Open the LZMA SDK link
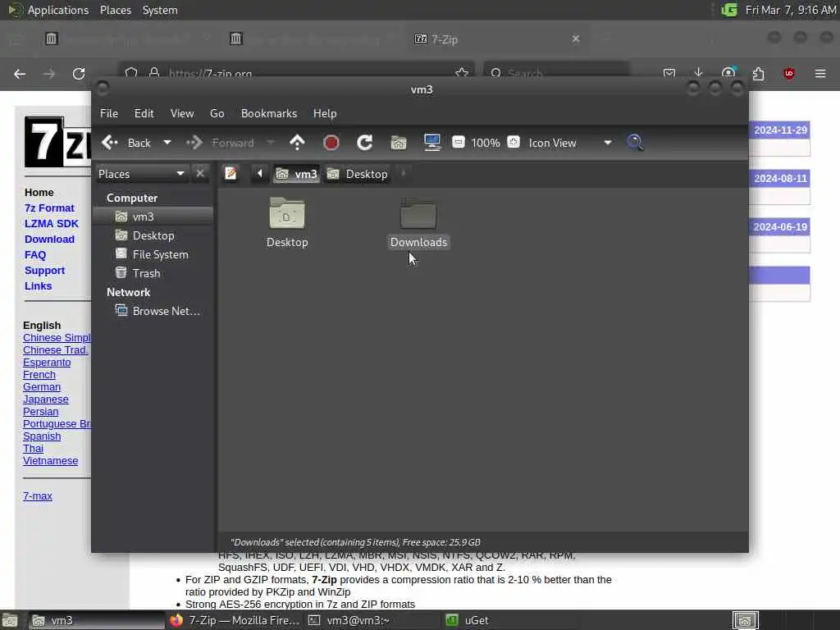840x630 pixels. pyautogui.click(x=52, y=223)
